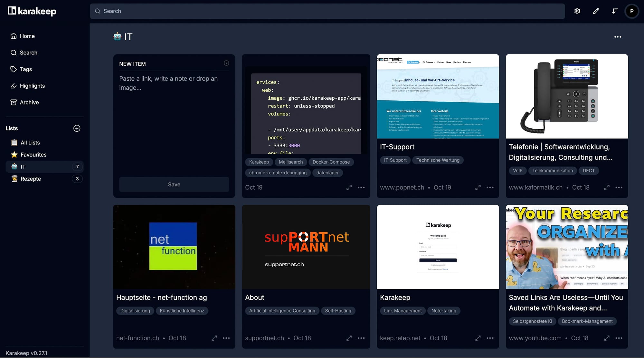Go to Highlights in sidebar

pyautogui.click(x=32, y=86)
